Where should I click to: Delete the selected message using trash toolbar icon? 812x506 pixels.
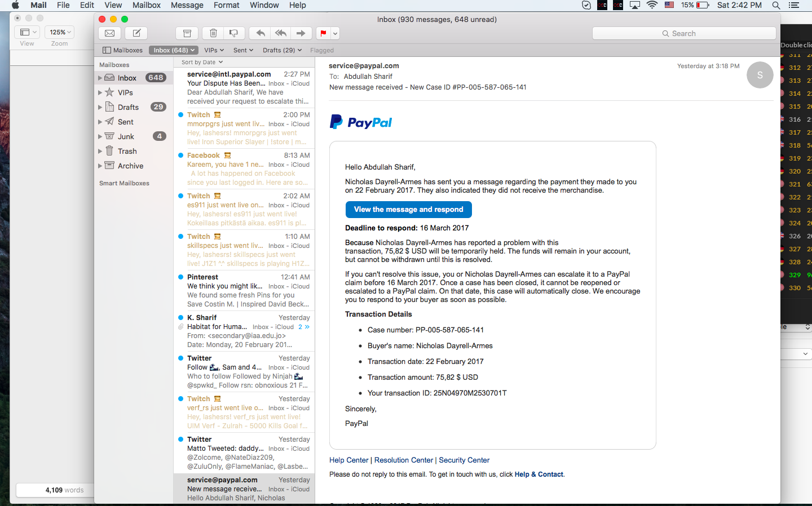pyautogui.click(x=213, y=33)
